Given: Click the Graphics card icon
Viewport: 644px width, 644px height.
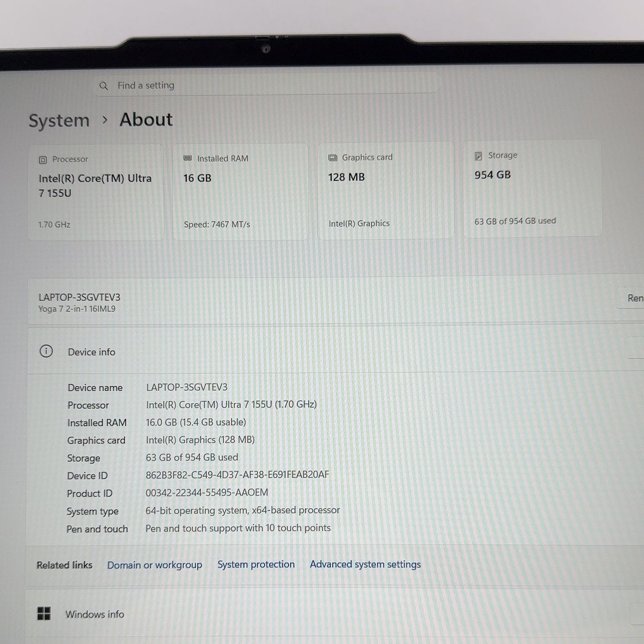Looking at the screenshot, I should (x=332, y=158).
